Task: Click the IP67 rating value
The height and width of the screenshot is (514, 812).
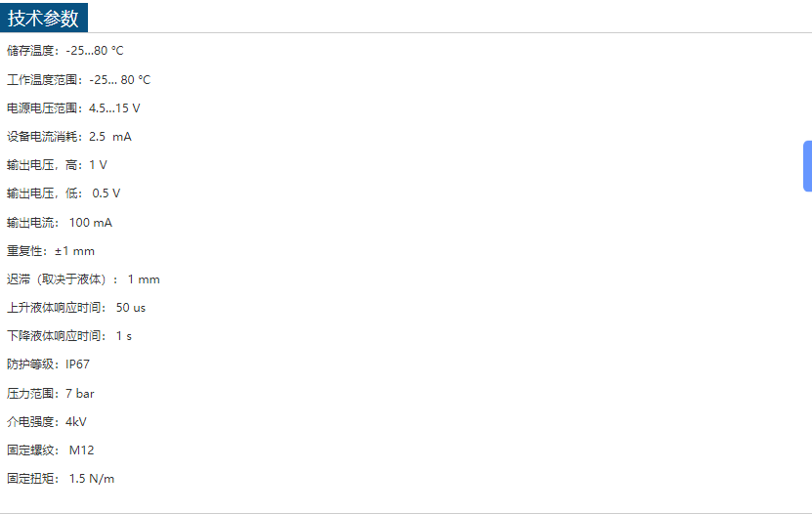Action: [78, 364]
